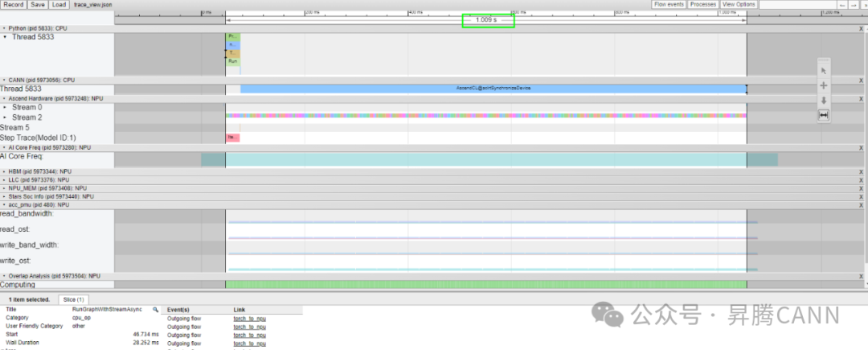Click the Record button
868x350 pixels.
(x=14, y=5)
